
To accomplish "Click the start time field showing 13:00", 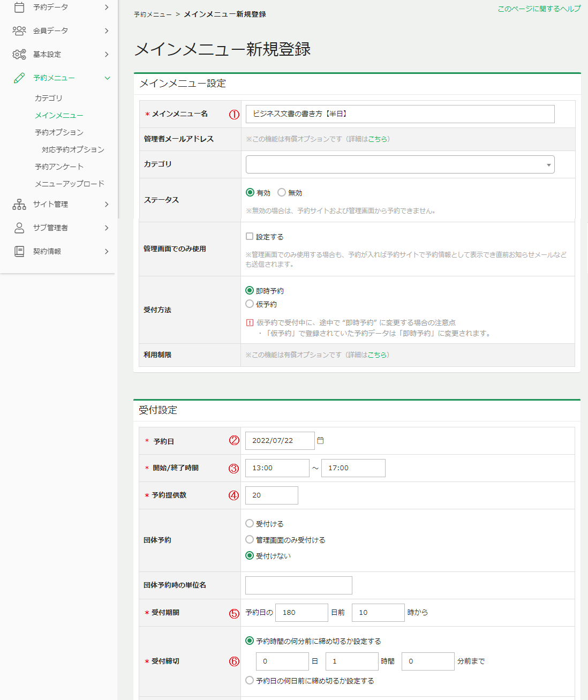I will pyautogui.click(x=277, y=468).
